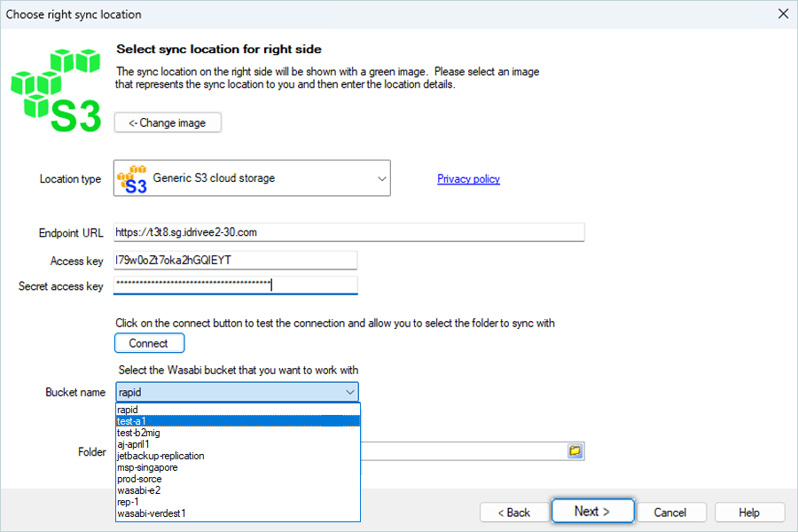Choose the jetbackup-replication bucket
Screen dimensions: 798x532
(x=238, y=456)
